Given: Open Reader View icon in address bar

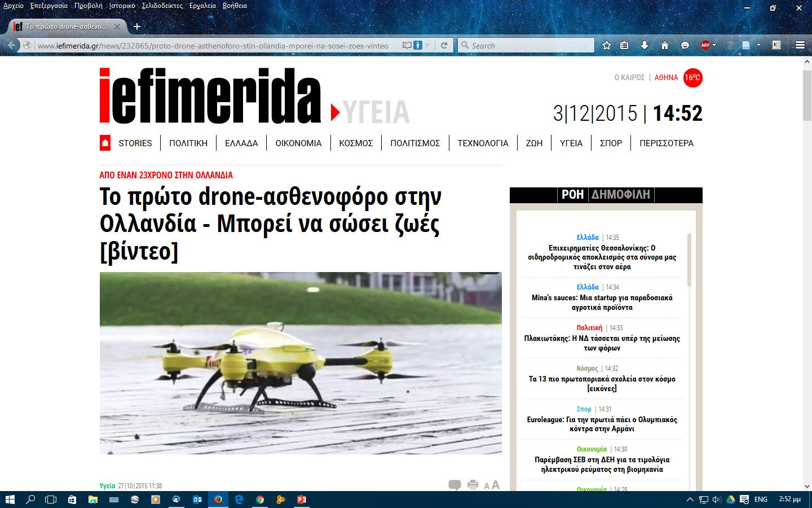Looking at the screenshot, I should pos(407,45).
